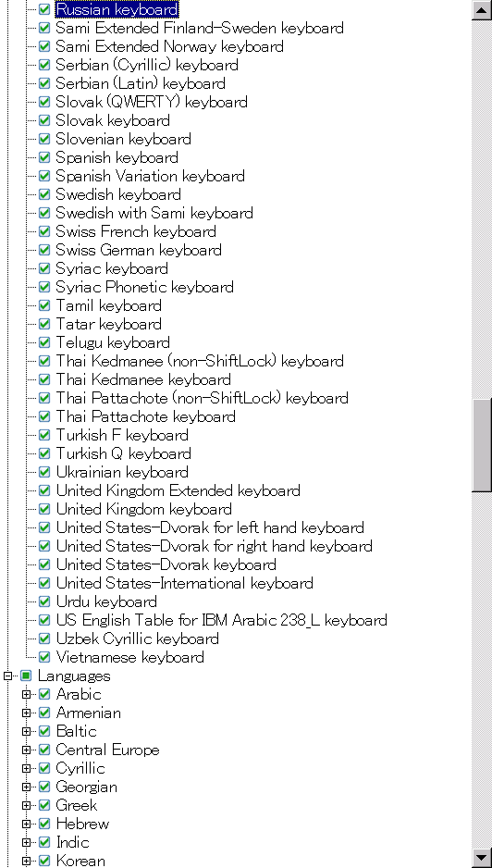
Task: Select Swedish keyboard row
Action: click(118, 195)
